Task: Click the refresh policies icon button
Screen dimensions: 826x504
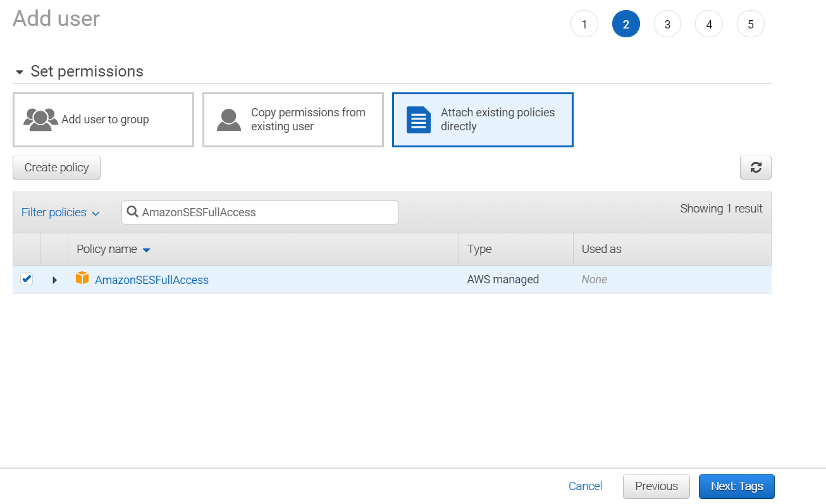Action: tap(755, 168)
